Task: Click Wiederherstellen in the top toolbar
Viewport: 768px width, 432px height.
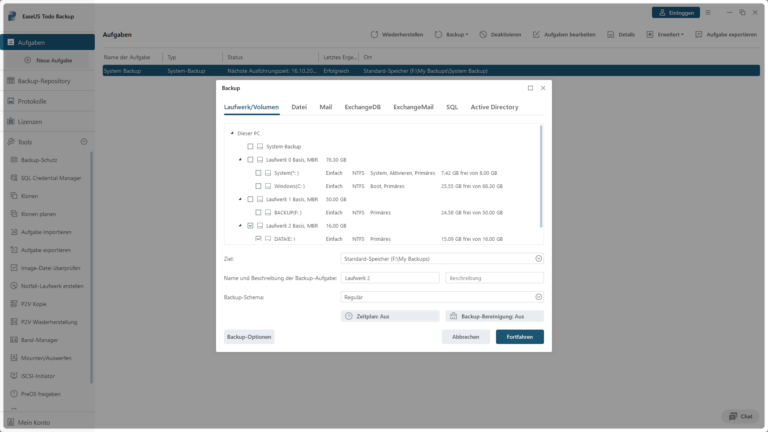Action: pos(397,35)
